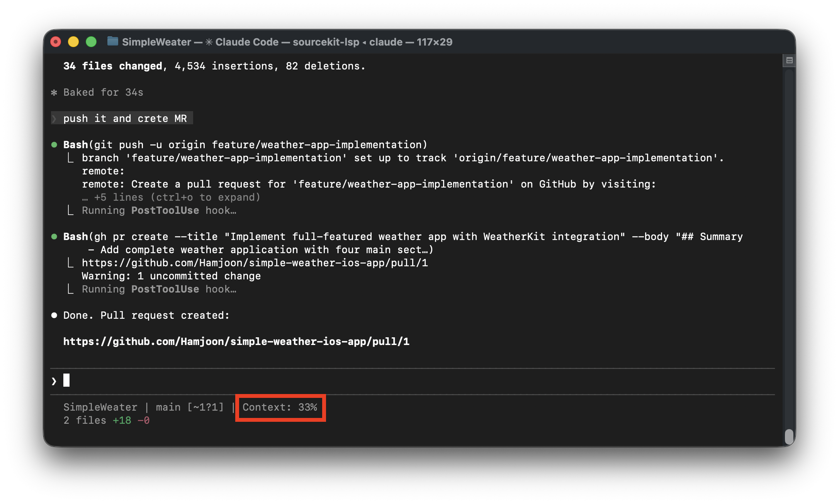This screenshot has height=504, width=839.
Task: Click the 'push it and crete MR' prompt
Action: click(x=125, y=118)
